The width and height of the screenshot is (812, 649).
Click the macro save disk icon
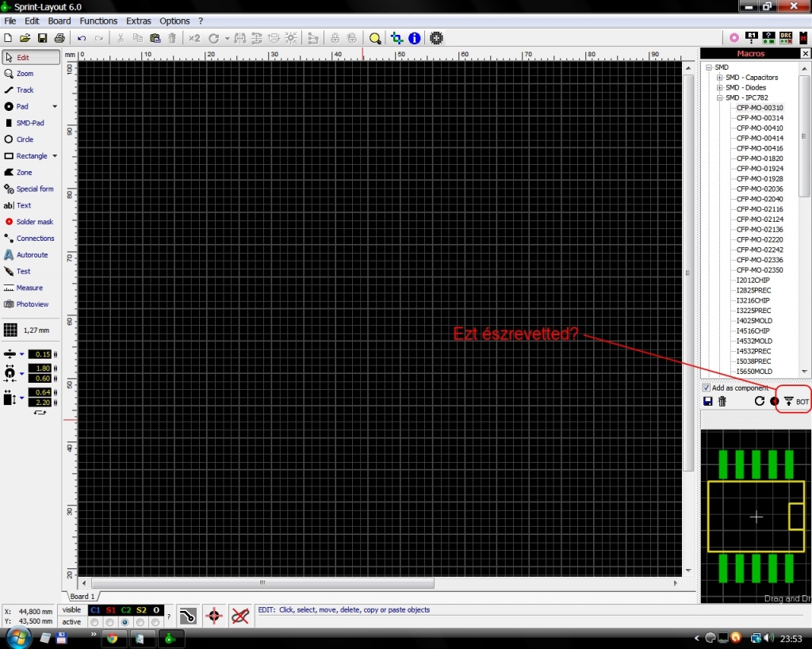[708, 401]
